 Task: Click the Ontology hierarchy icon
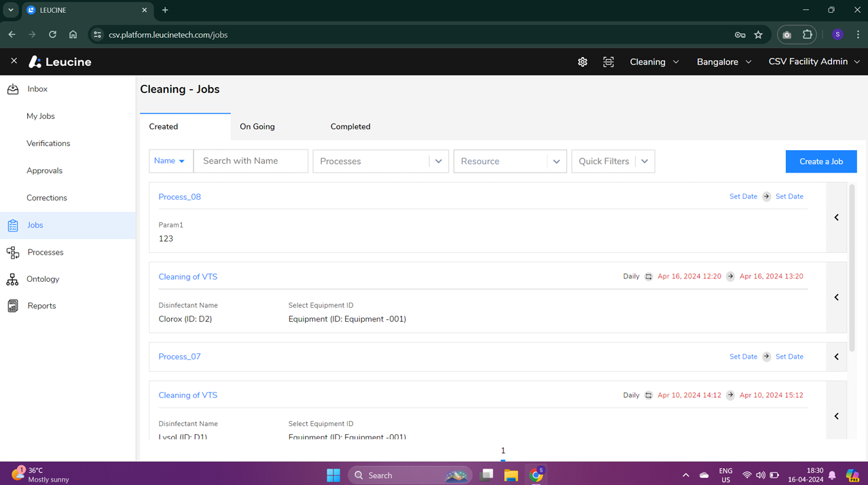12,279
